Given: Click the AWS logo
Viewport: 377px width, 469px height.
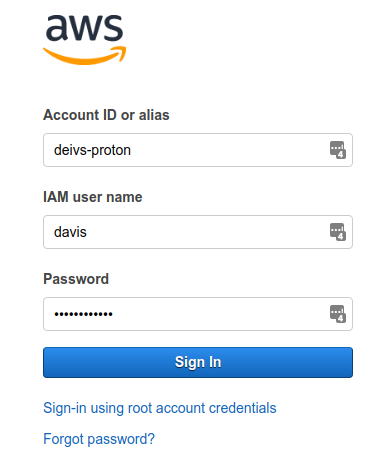Looking at the screenshot, I should [84, 39].
